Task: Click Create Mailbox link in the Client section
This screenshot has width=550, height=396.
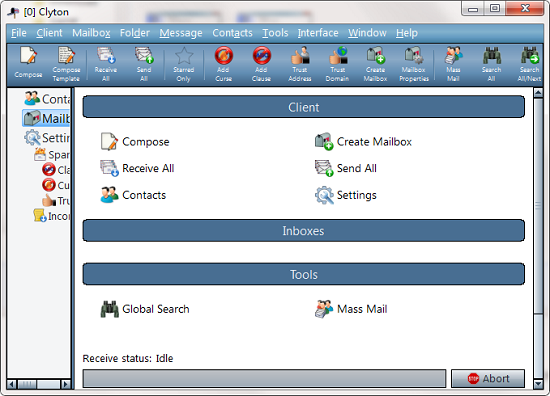Action: (x=363, y=142)
